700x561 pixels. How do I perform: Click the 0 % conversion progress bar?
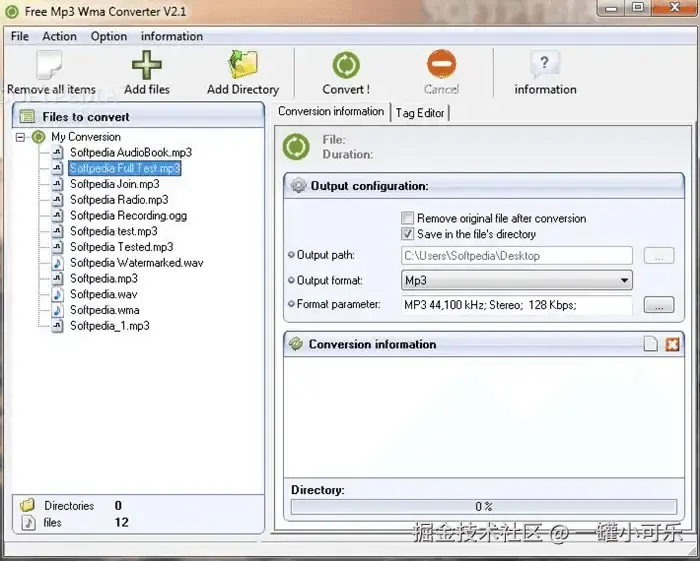click(x=483, y=507)
